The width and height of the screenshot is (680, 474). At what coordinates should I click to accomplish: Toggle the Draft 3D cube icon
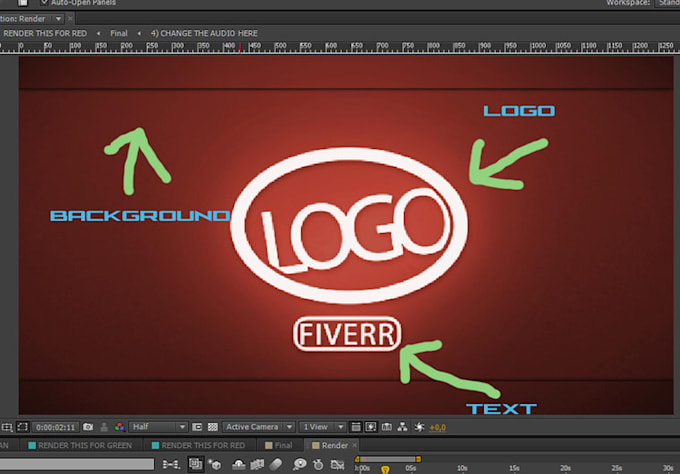215,465
